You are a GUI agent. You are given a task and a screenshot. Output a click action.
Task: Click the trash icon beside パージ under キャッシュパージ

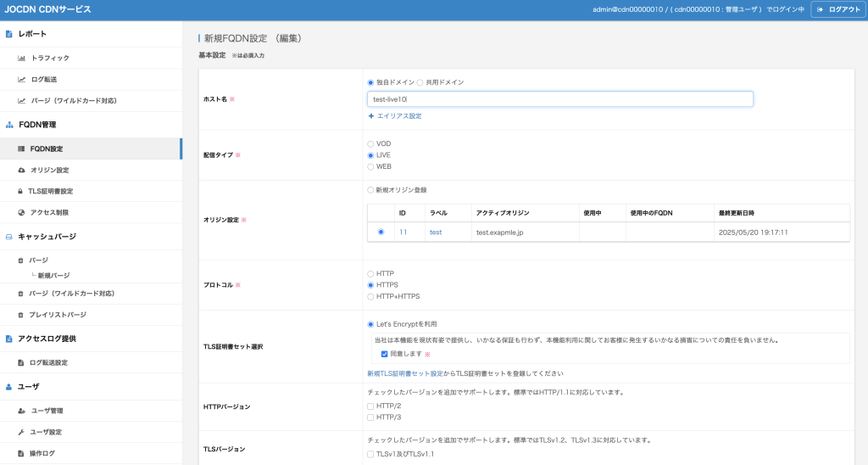[20, 261]
